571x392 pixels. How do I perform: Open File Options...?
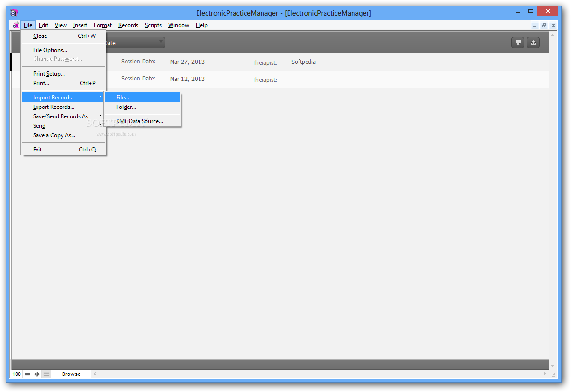tap(63, 50)
